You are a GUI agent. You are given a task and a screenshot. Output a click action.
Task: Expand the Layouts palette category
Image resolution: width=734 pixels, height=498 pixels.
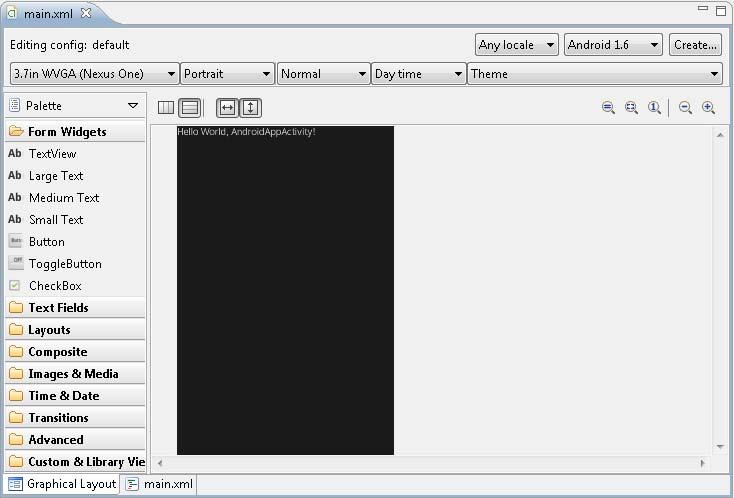75,330
